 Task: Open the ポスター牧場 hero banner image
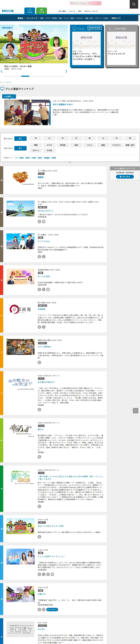point(34,44)
